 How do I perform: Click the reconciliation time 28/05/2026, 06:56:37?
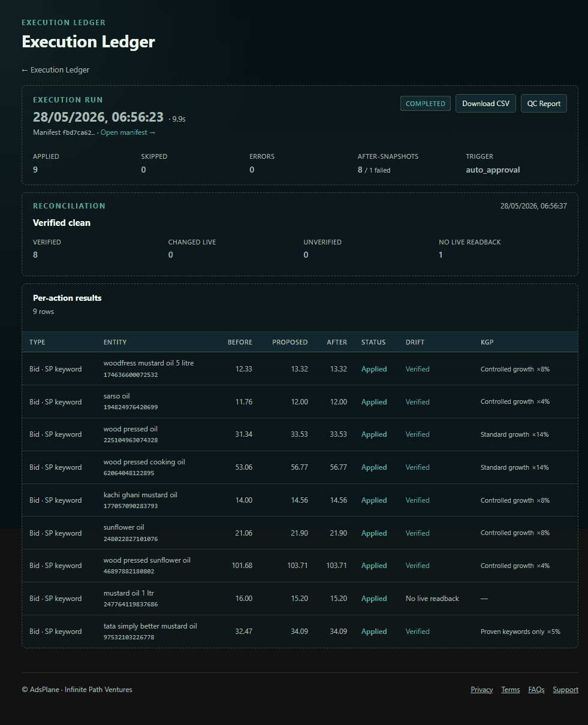[533, 206]
